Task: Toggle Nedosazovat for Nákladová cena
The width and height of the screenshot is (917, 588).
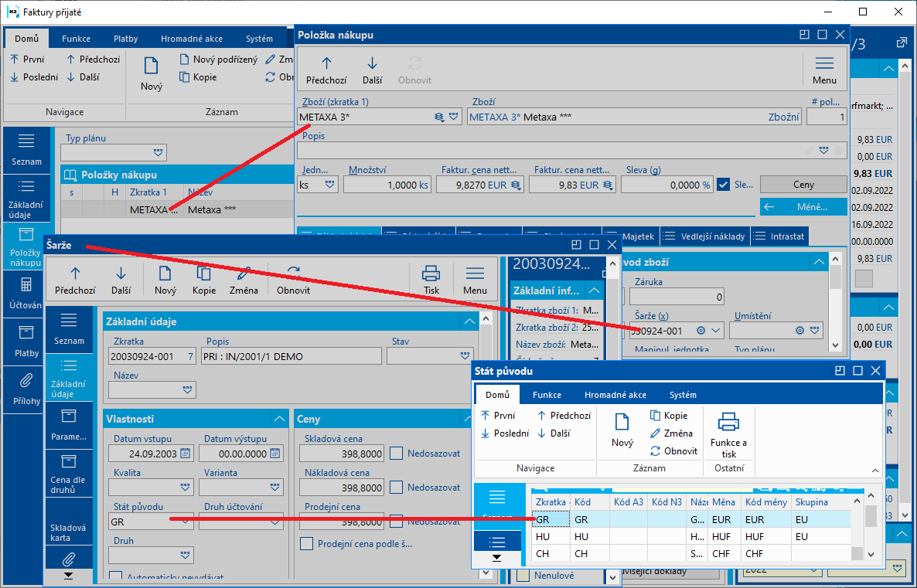Action: (x=397, y=488)
